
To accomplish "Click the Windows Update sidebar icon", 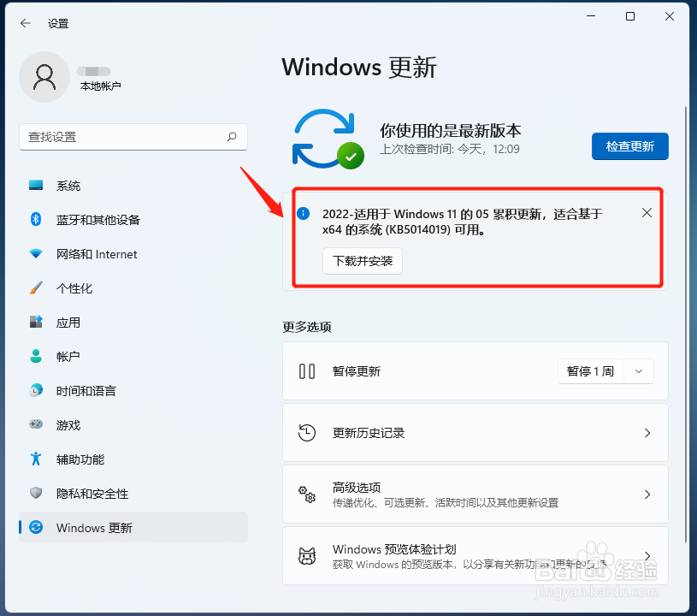I will 36,527.
